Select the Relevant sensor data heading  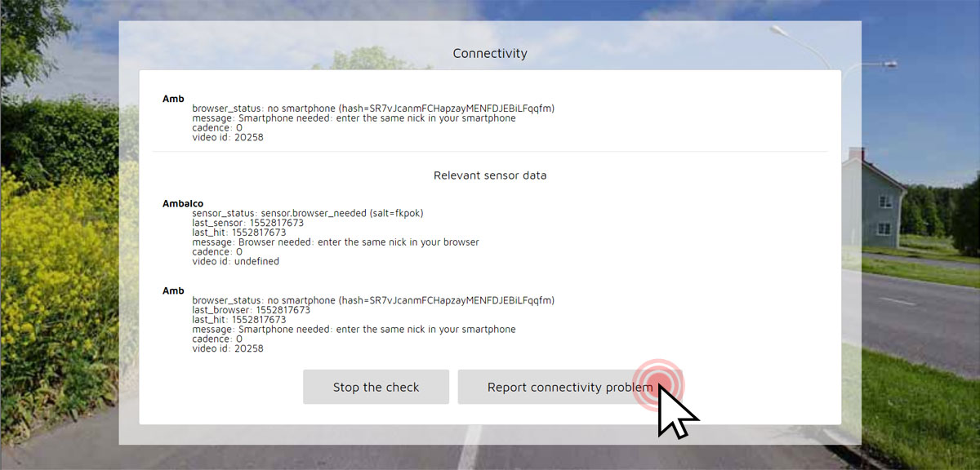point(490,175)
